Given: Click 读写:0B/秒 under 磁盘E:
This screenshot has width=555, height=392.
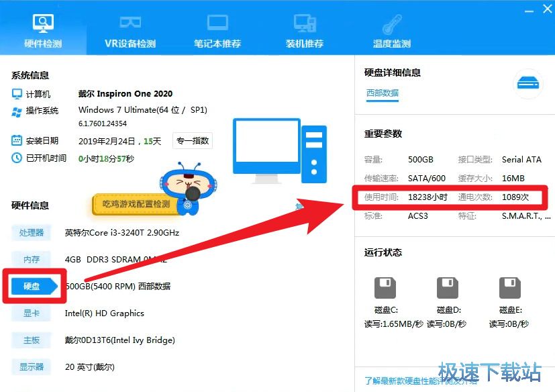Looking at the screenshot, I should [x=509, y=324].
